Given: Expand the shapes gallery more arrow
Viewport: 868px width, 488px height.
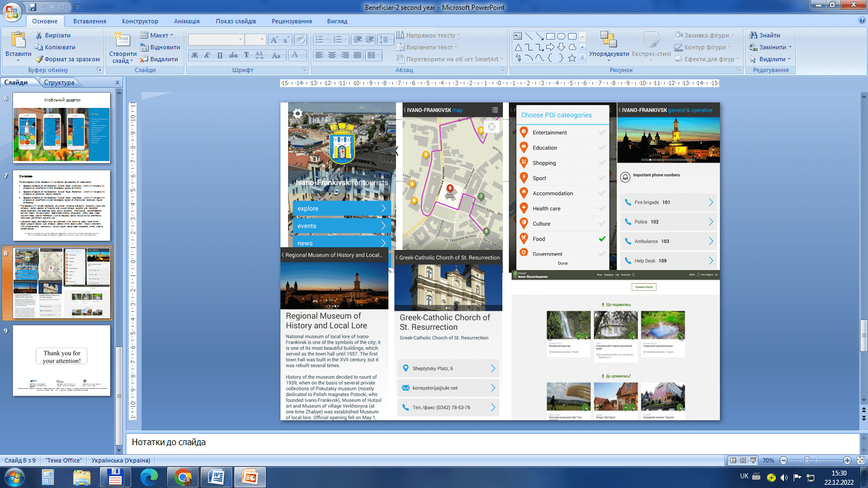Looking at the screenshot, I should pyautogui.click(x=582, y=58).
